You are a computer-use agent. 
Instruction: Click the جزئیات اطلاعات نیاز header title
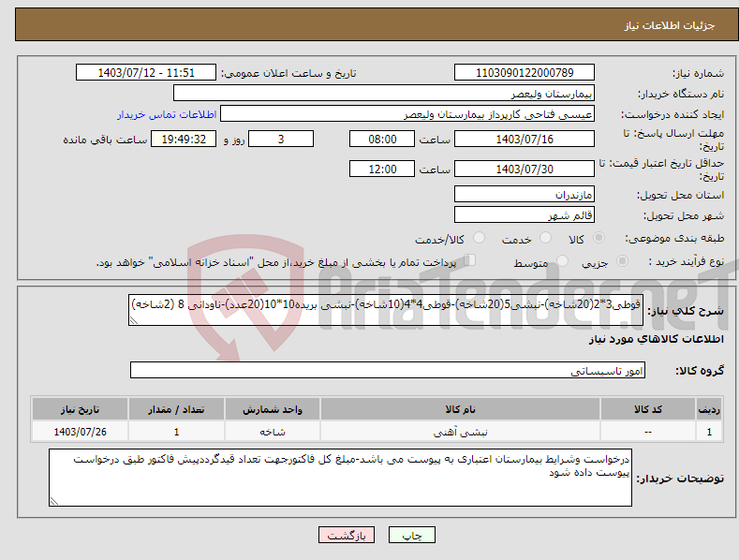[x=670, y=25]
